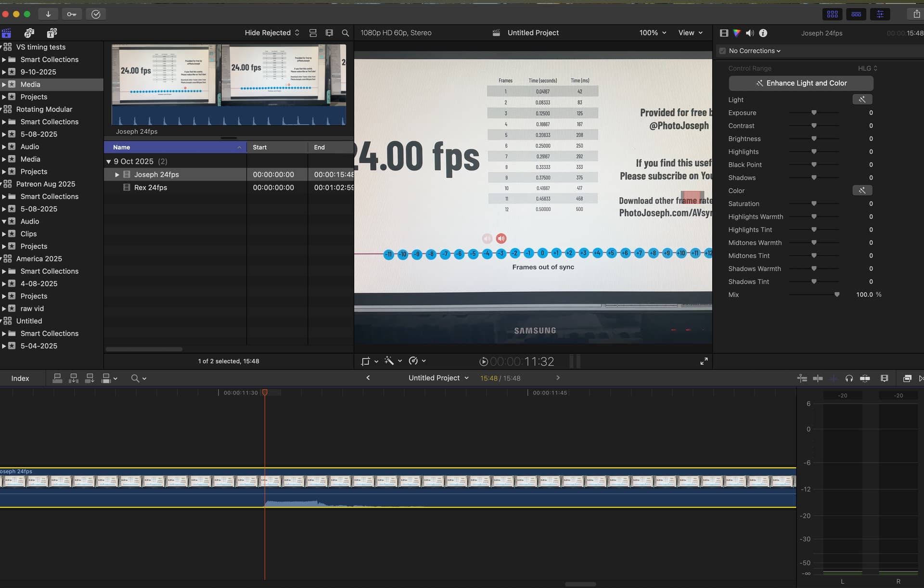Enter full screen viewer with arrows icon
Image resolution: width=924 pixels, height=588 pixels.
704,361
